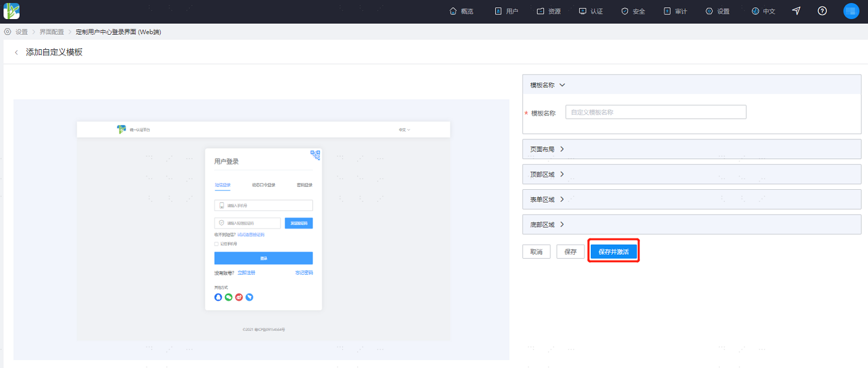
Task: Click the blue QQ login icon in preview
Action: (218, 297)
